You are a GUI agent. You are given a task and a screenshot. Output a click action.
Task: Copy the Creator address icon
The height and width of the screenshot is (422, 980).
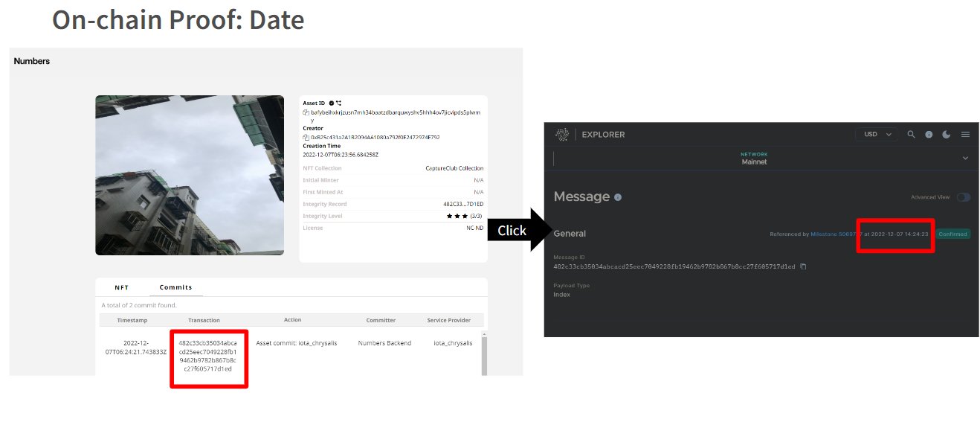(x=306, y=138)
